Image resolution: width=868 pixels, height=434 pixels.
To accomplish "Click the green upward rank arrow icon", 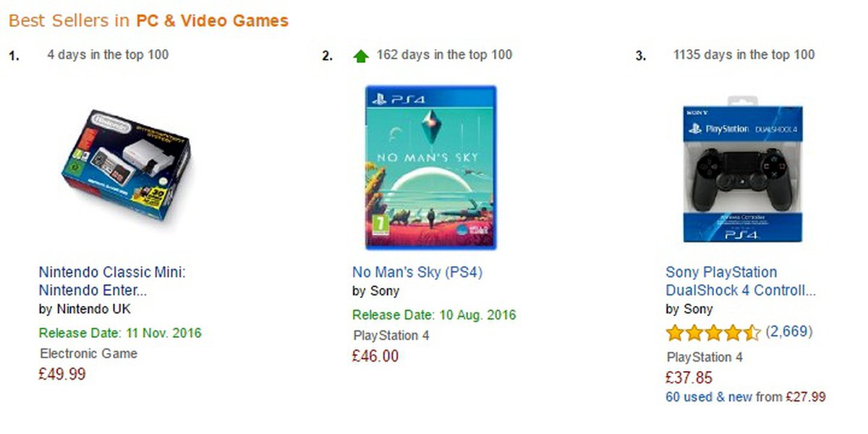I will [x=360, y=56].
